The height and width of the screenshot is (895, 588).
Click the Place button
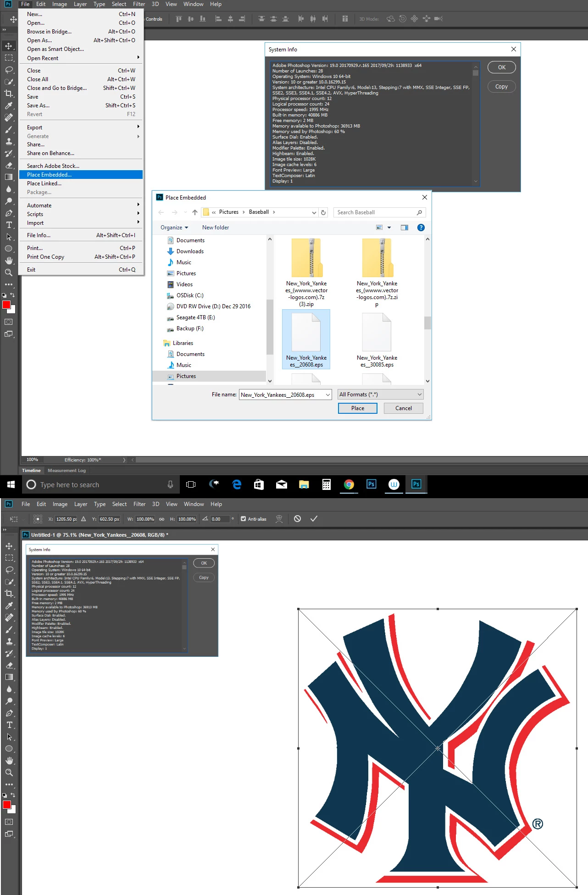(x=358, y=408)
